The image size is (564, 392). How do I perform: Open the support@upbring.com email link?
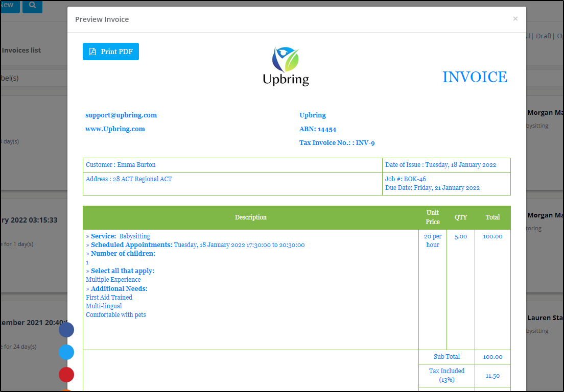[x=121, y=115]
